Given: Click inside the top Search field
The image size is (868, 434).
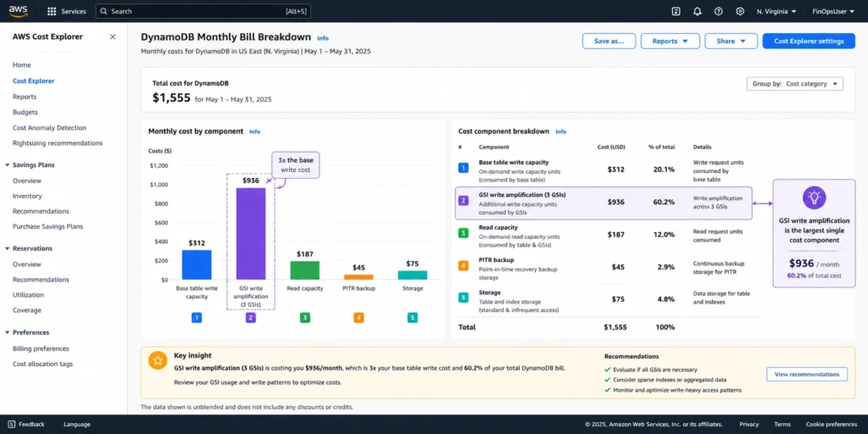Looking at the screenshot, I should coord(203,11).
